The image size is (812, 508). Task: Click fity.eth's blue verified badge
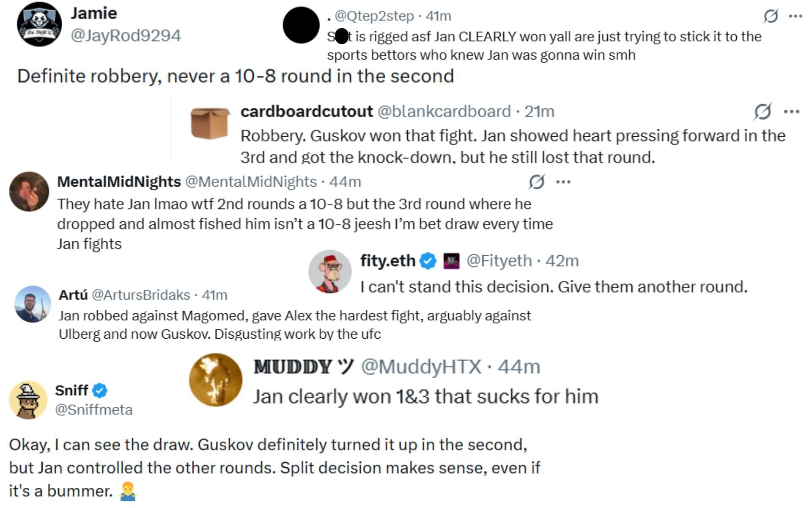tap(427, 261)
